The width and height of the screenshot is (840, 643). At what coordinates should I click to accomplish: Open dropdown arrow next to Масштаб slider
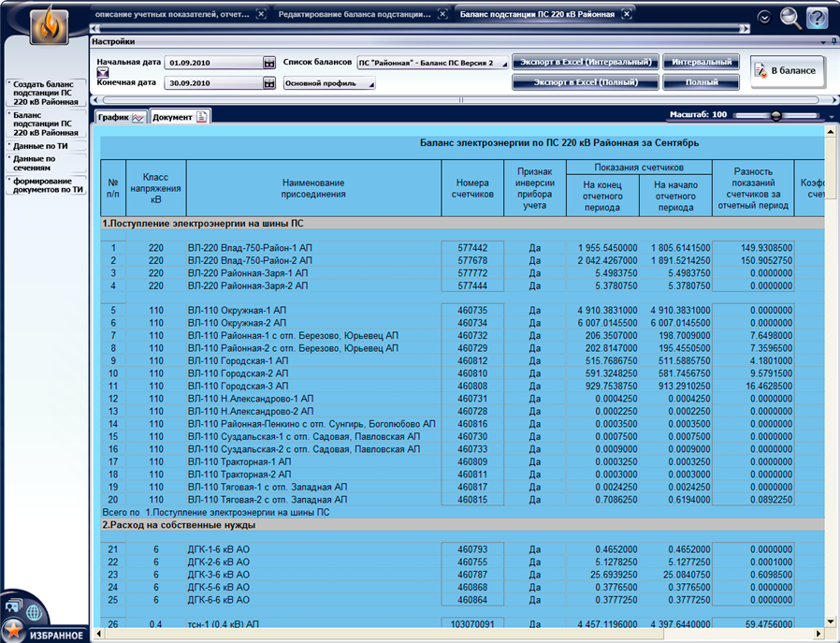point(832,116)
